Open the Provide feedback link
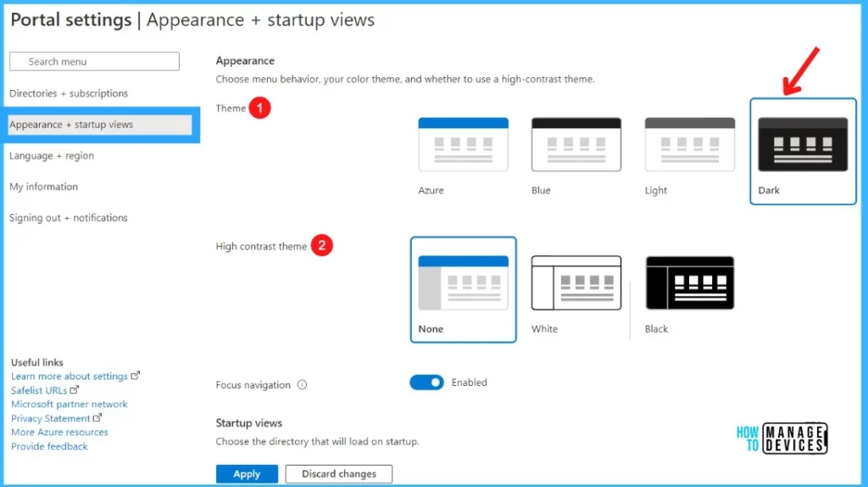Screen dimensions: 868x487 49,446
